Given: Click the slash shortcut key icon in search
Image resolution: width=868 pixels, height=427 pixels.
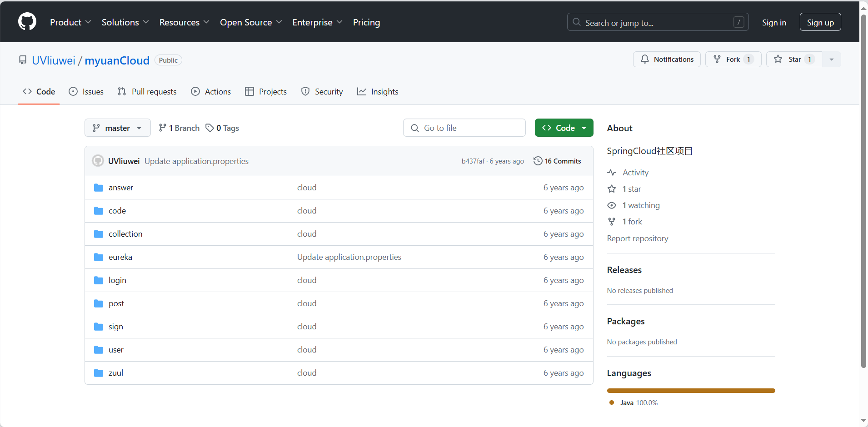Looking at the screenshot, I should [739, 22].
